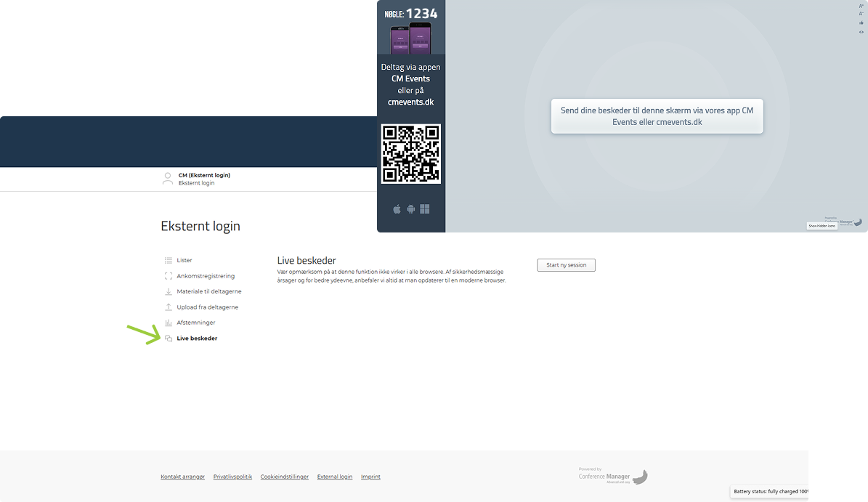This screenshot has width=868, height=502.
Task: Click the 'Eksternt login' page heading
Action: (x=200, y=226)
